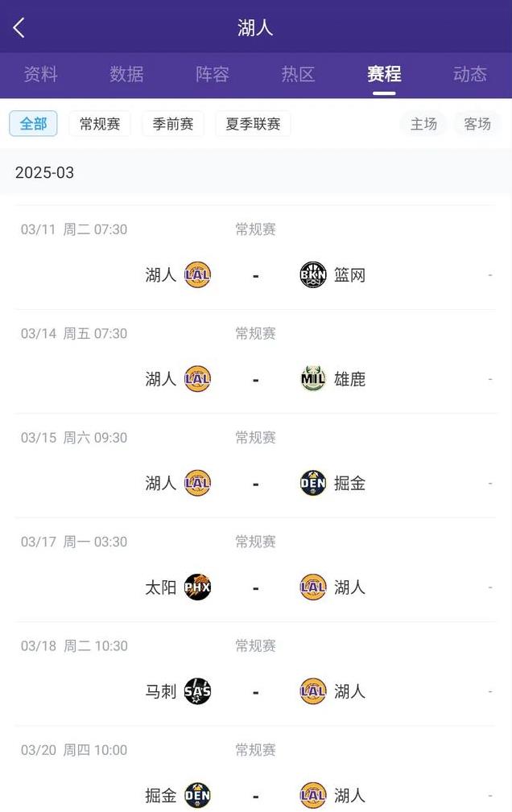Open the 热区 tab
Image resolution: width=512 pixels, height=812 pixels.
[298, 75]
